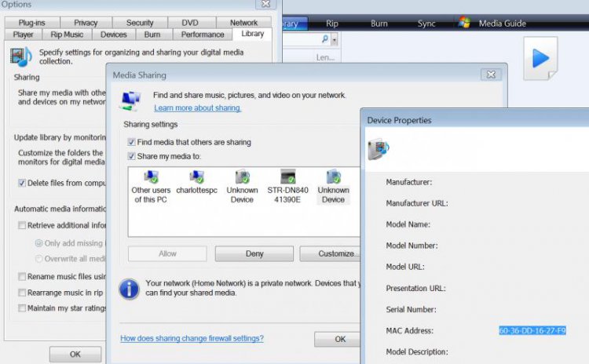Select the Library tab in Options
589x364 pixels.
(x=252, y=34)
